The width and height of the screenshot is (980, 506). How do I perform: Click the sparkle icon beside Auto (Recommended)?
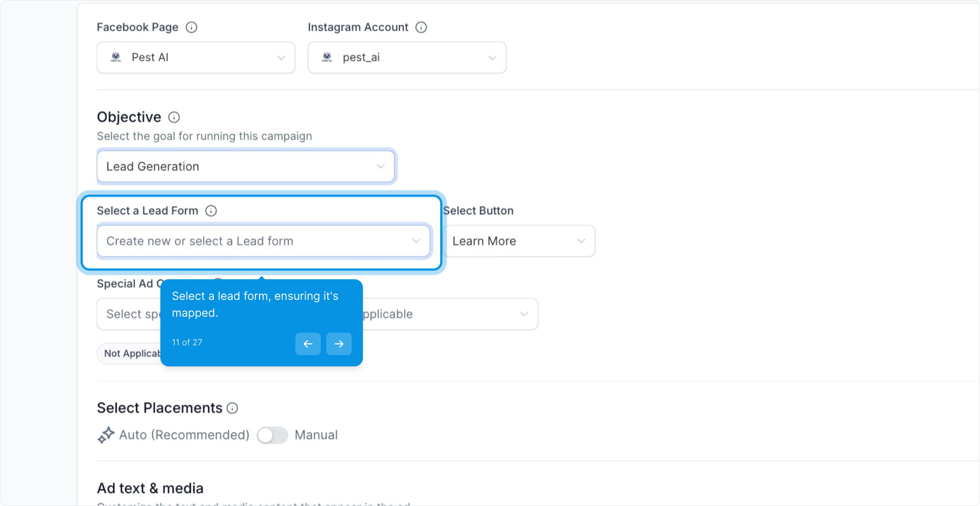click(106, 435)
